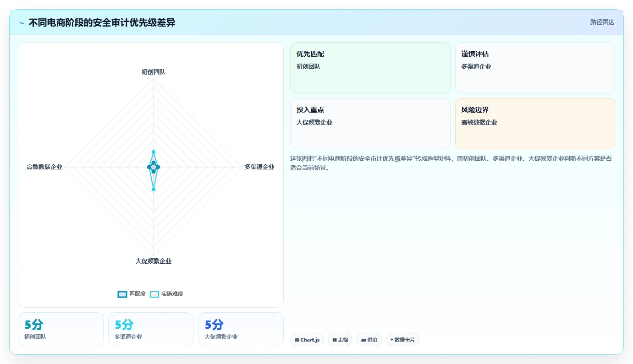Click the description paragraph starting 这张图把

click(451, 163)
